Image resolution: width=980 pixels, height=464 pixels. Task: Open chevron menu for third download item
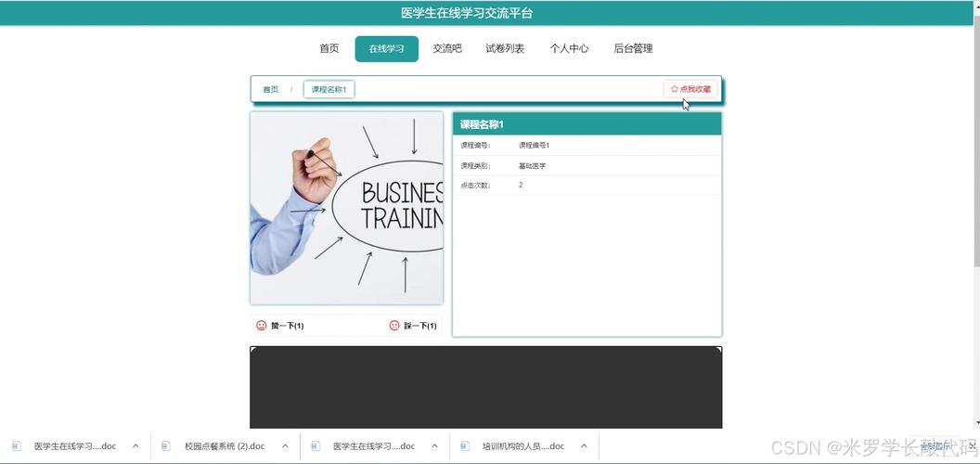point(434,445)
